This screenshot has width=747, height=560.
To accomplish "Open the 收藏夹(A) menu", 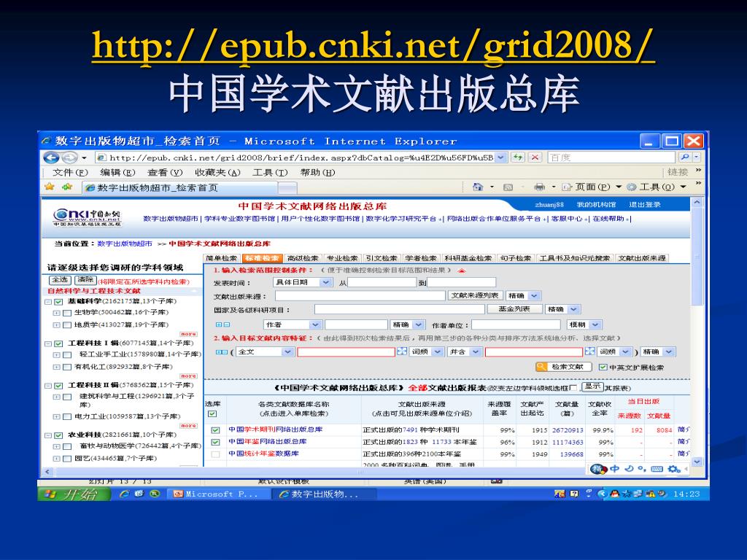I will tap(217, 172).
